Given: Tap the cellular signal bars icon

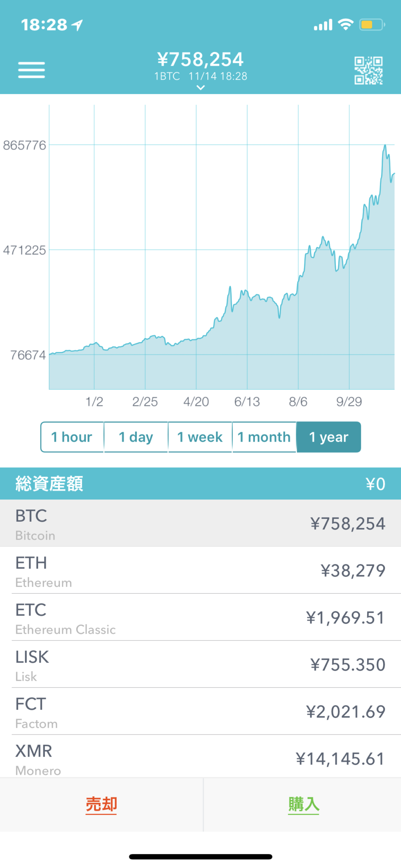Looking at the screenshot, I should pos(323,25).
